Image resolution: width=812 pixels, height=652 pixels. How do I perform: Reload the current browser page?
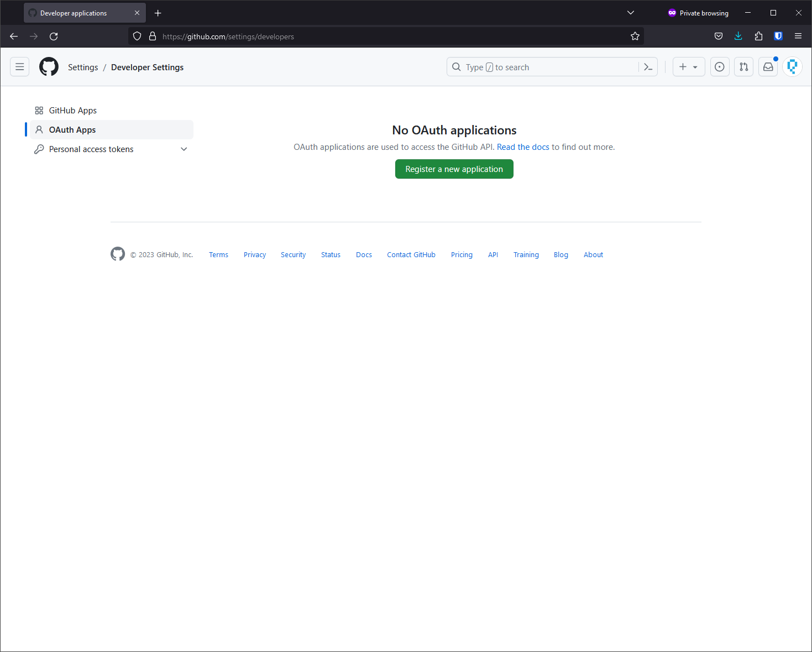54,36
